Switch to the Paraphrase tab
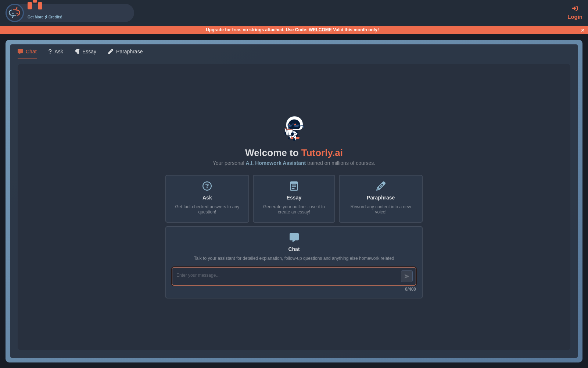Viewport: 588px width, 368px height. [x=125, y=52]
